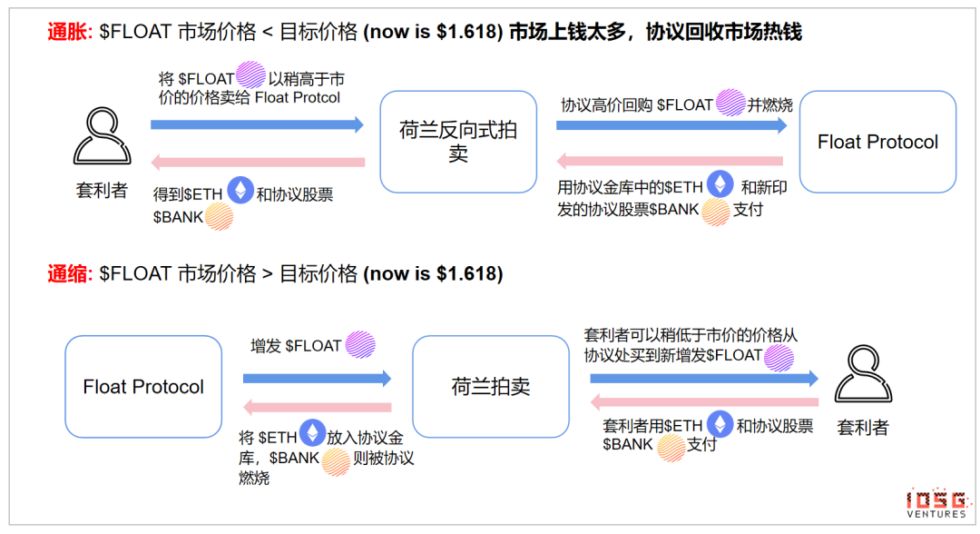Click the orange BANK icon under '得到$ETH'
Image resolution: width=980 pixels, height=534 pixels.
coord(219,216)
